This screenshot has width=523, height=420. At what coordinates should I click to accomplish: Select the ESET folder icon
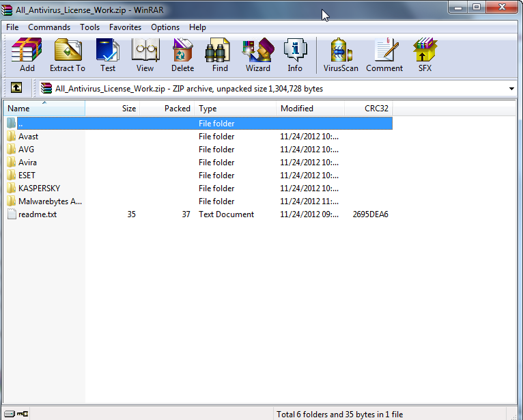point(12,175)
